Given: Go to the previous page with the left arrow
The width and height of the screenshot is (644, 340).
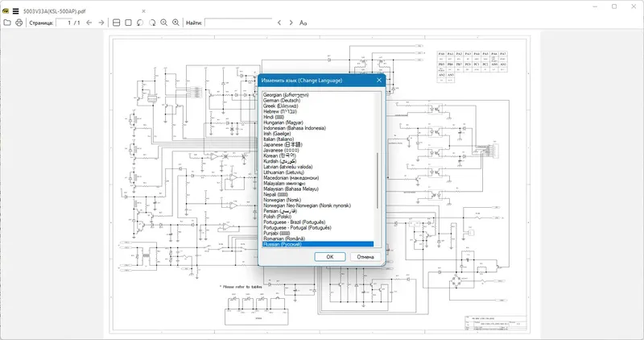Looking at the screenshot, I should tap(89, 23).
